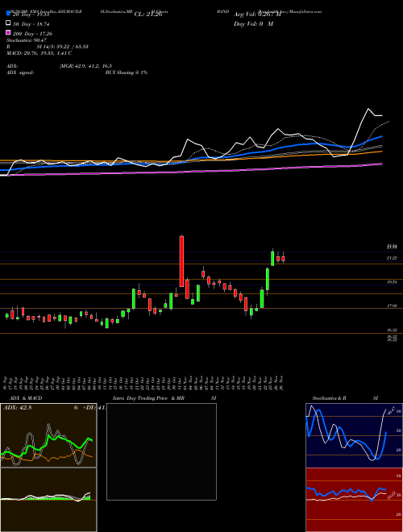Click the date labels along the candlestick x-axis
Image resolution: width=403 pixels, height=532 pixels.
pos(144,383)
